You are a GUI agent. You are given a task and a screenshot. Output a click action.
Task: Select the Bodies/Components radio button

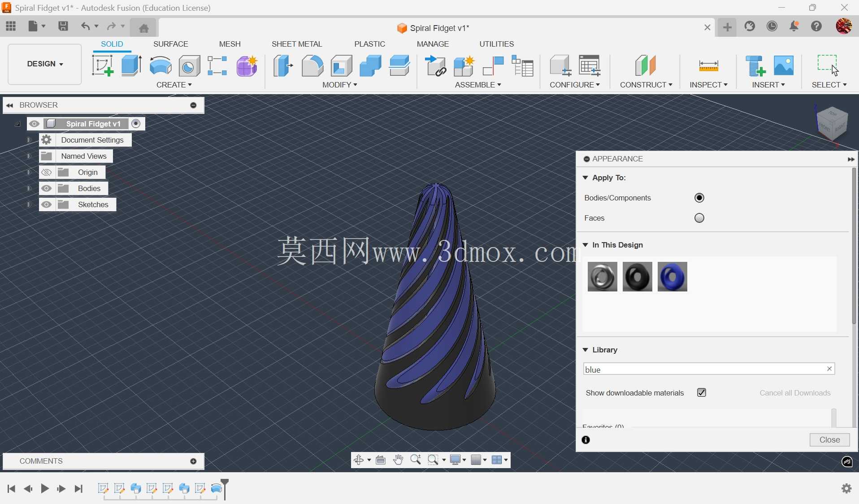(699, 198)
